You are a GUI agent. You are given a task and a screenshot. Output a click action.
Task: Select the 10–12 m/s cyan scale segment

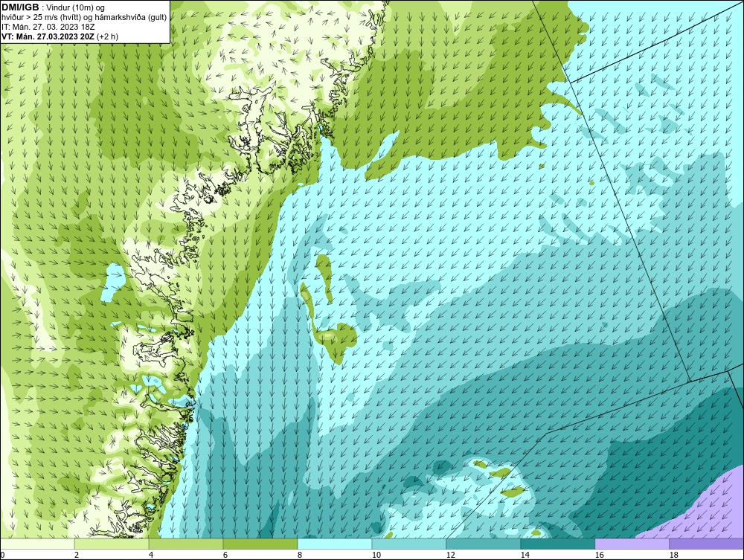[x=409, y=544]
